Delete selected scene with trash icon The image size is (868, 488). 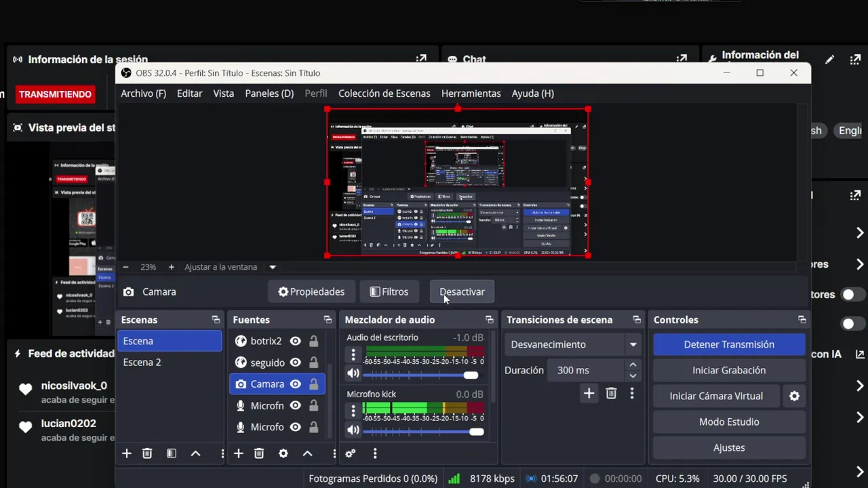coord(147,453)
